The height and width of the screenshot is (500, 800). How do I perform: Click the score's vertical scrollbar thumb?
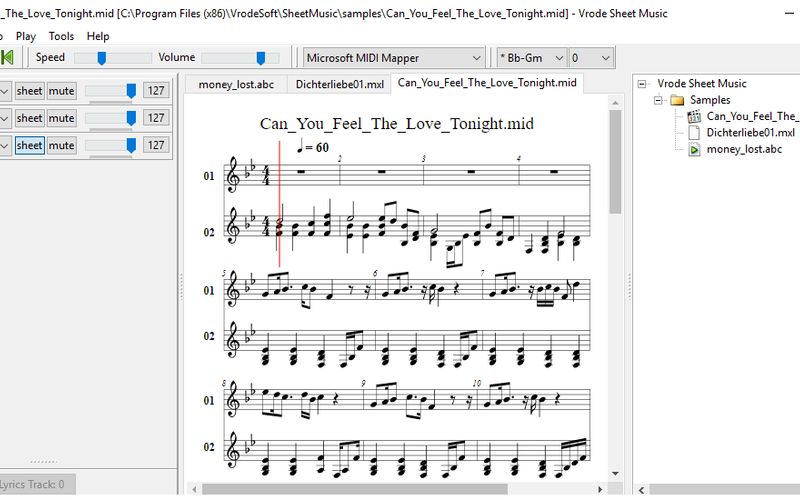615,162
